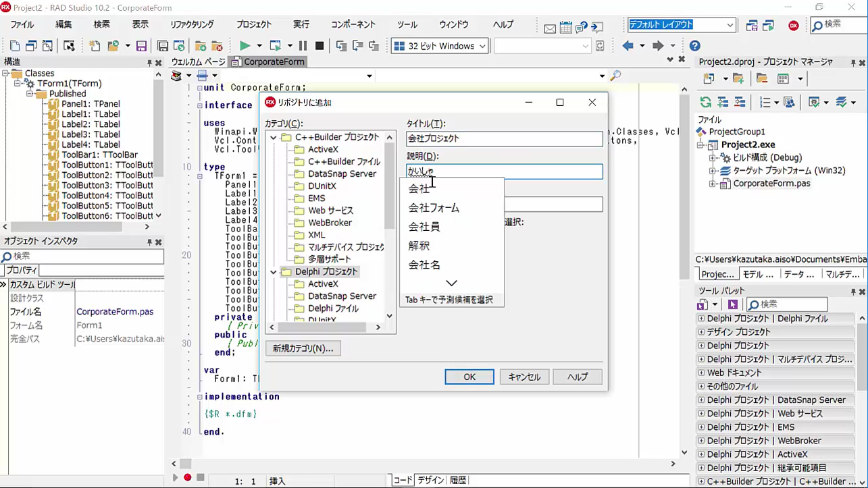Open the コンポーネント menu

(353, 24)
